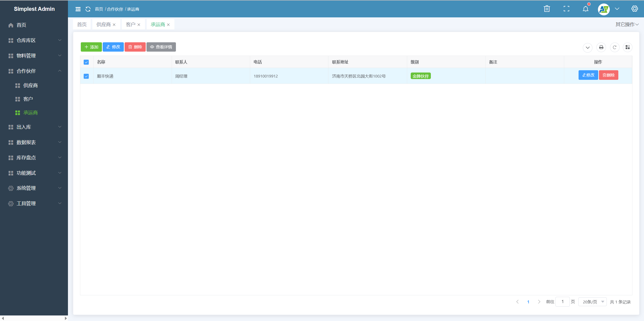Click circular table refresh icon
The width and height of the screenshot is (644, 321).
(x=614, y=47)
